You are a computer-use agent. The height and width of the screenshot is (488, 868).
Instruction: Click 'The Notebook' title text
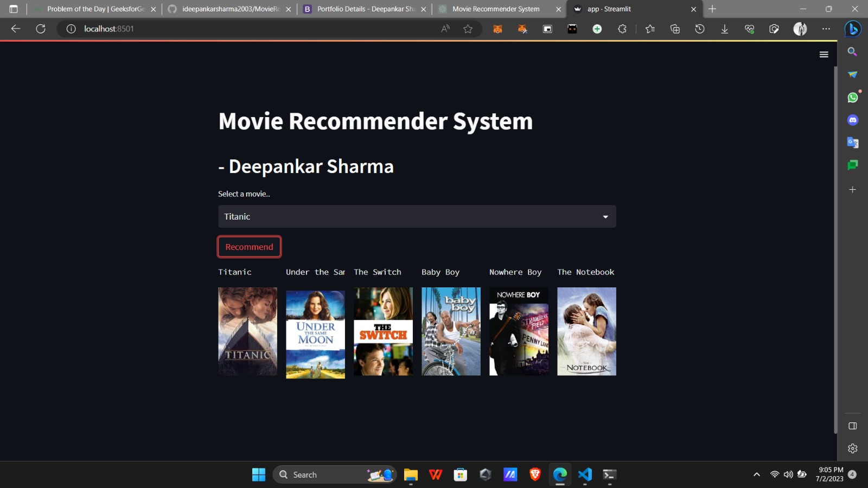tap(586, 272)
